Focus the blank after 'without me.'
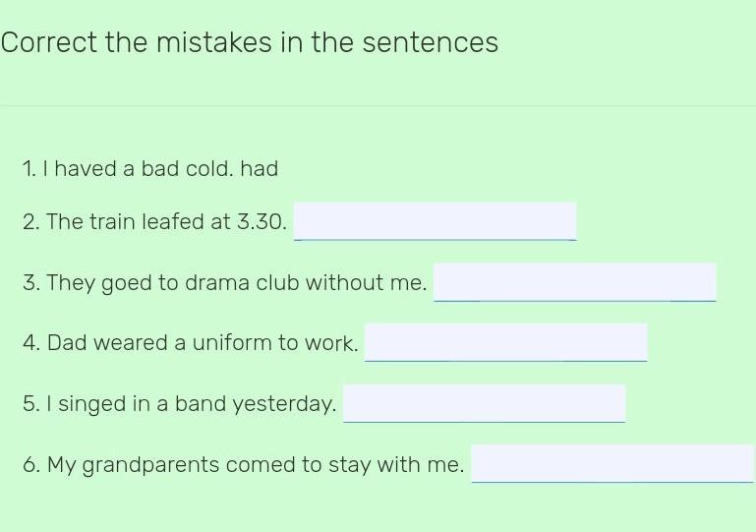The image size is (756, 532). coord(575,282)
